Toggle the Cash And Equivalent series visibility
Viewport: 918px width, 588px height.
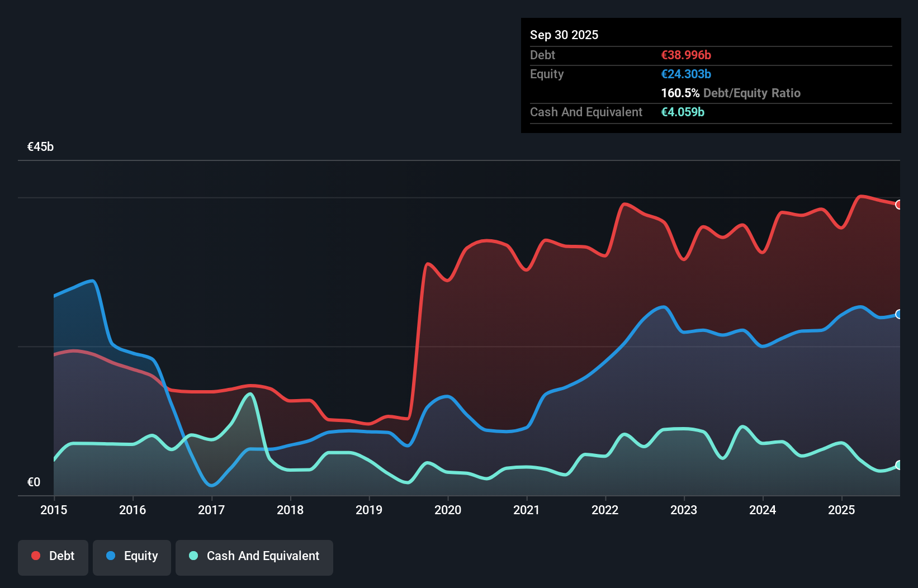click(254, 557)
